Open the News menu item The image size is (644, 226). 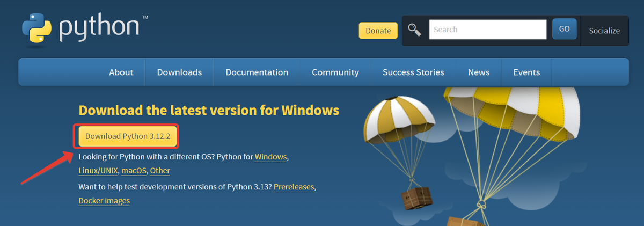click(x=479, y=72)
